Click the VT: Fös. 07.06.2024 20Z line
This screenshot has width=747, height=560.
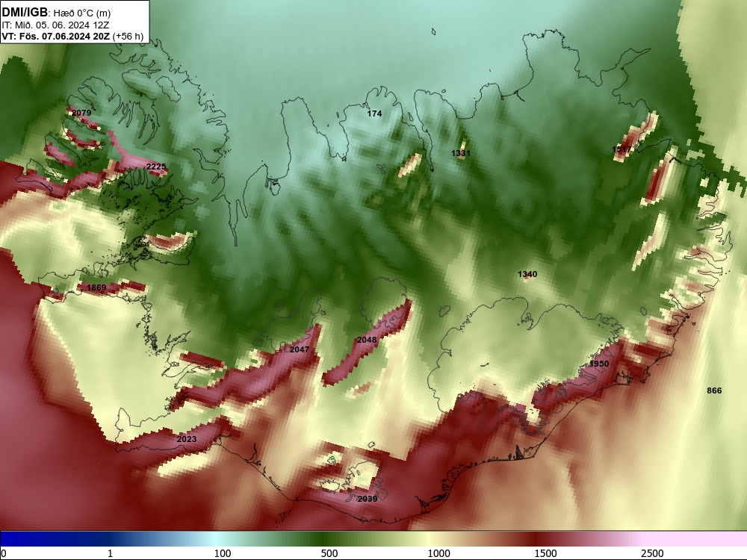tap(72, 36)
